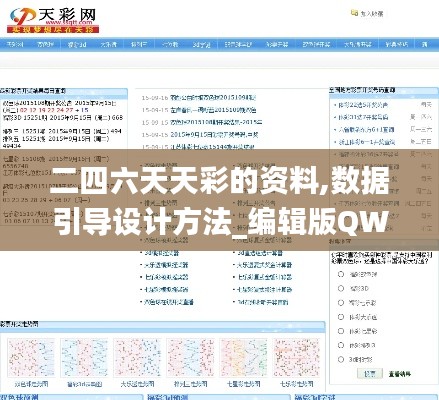Click the 双色球预测 section heading at bottom
This screenshot has width=439, height=400.
coord(19,397)
